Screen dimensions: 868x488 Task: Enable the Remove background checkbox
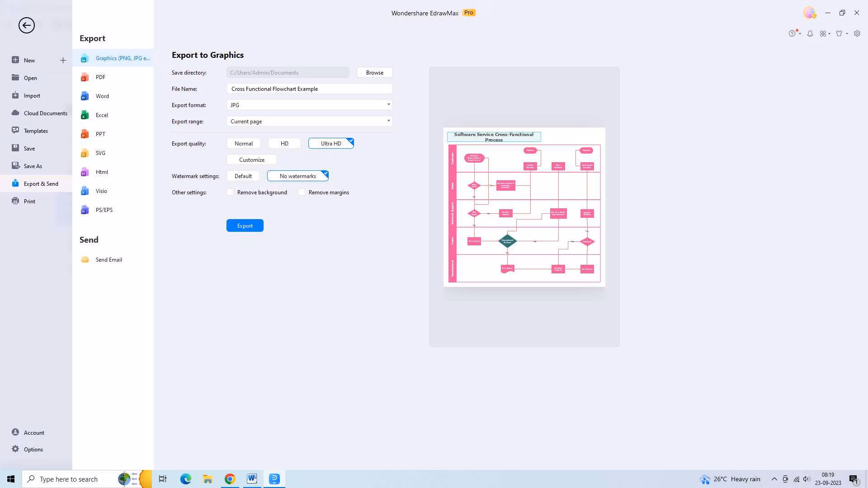[x=231, y=192]
